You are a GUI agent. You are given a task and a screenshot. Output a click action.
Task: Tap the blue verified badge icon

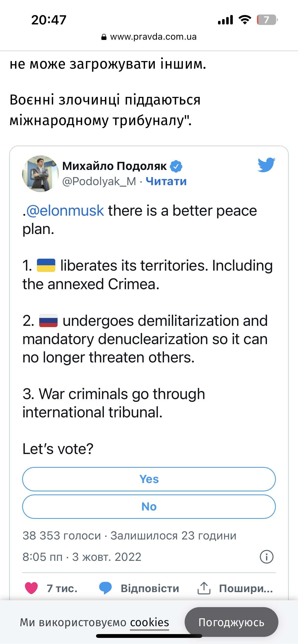pyautogui.click(x=176, y=166)
